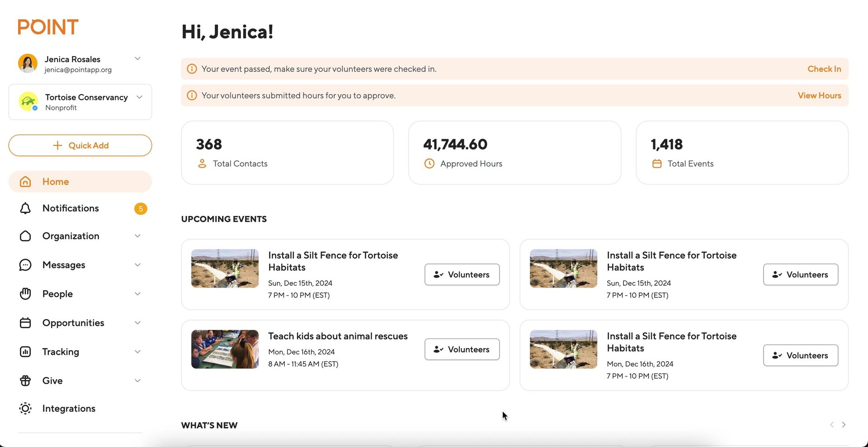The width and height of the screenshot is (868, 447).
Task: Click the Messages chat bubble icon
Action: pos(25,265)
